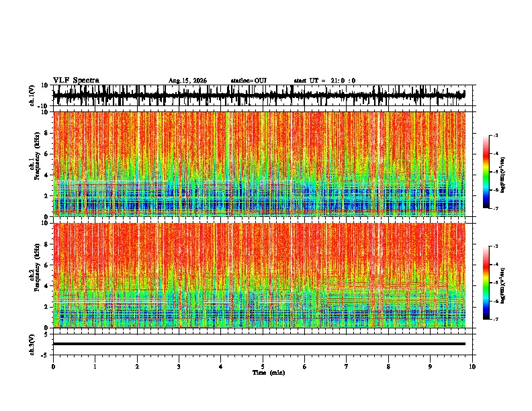Click the "-3" label on ch.1 colorbar
Viewport: 532px width, 411px height.
[495, 135]
